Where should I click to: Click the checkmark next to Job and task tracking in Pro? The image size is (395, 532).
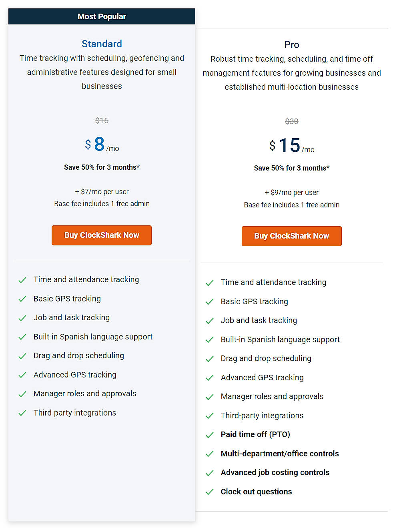click(210, 320)
